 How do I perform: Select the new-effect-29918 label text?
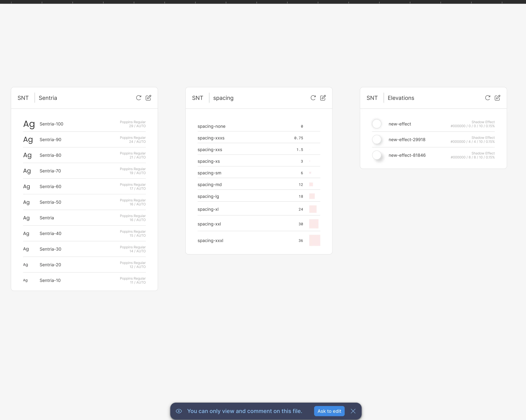click(x=407, y=140)
